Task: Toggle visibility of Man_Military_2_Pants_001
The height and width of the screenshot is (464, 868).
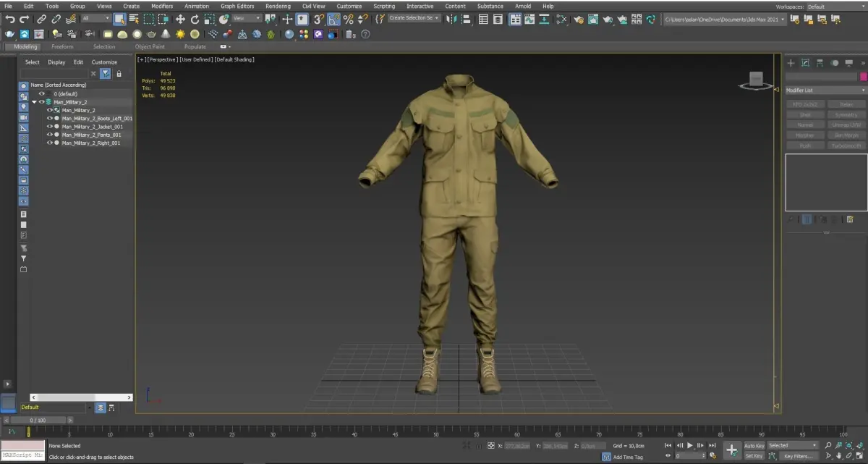Action: point(49,135)
